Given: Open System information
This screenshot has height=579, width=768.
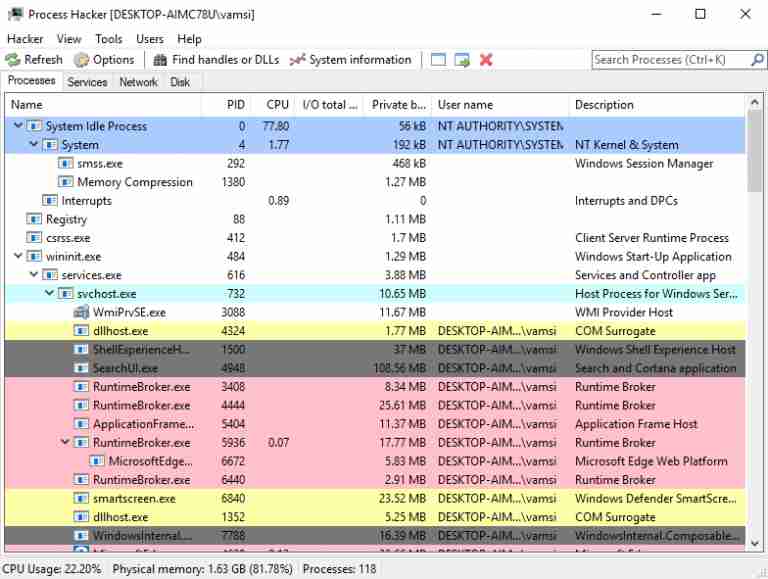Looking at the screenshot, I should (350, 60).
